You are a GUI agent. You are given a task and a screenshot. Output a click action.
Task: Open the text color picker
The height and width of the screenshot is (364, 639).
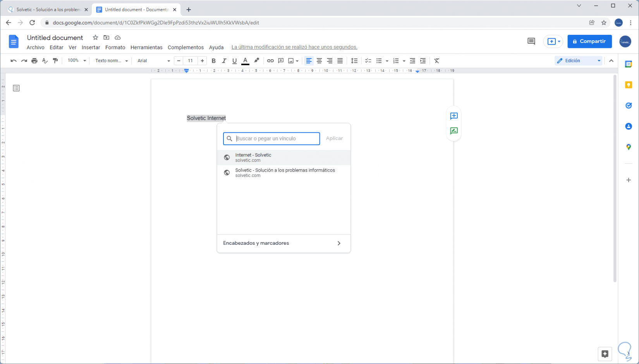coord(245,61)
